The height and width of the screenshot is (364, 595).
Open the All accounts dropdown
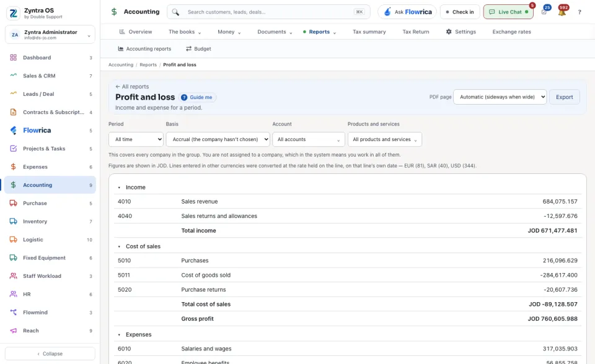coord(309,139)
